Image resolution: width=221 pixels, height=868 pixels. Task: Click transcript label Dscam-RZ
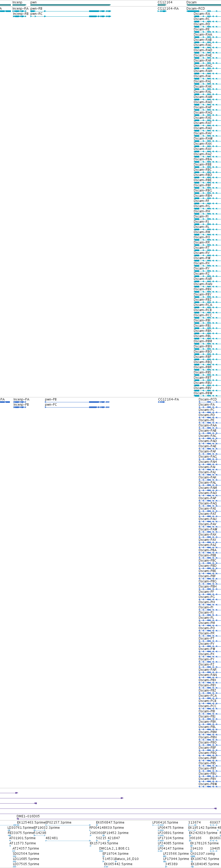[x=202, y=273]
